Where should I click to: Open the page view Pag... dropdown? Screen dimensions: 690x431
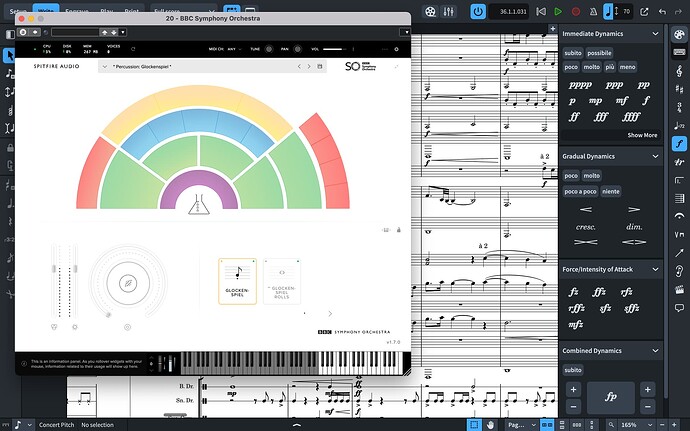521,425
